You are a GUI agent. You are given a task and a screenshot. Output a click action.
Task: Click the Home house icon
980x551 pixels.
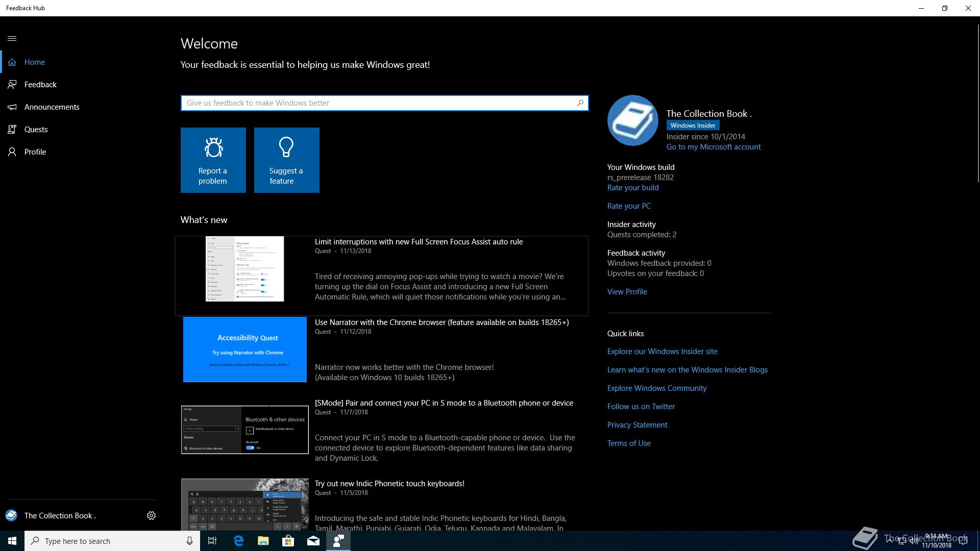(12, 62)
